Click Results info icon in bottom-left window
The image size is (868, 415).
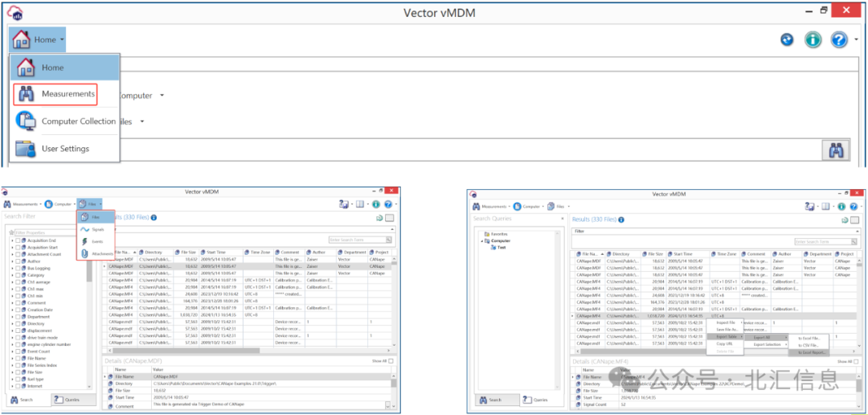coord(154,218)
